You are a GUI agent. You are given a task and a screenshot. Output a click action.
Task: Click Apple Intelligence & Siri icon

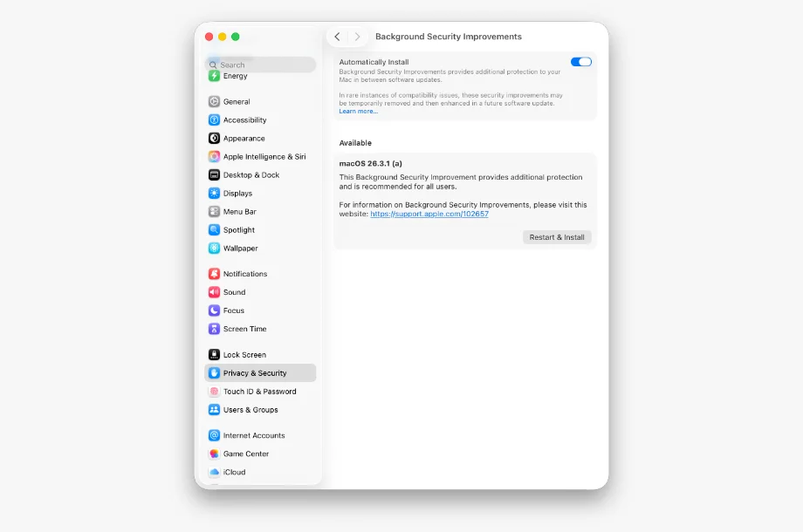[x=214, y=157]
